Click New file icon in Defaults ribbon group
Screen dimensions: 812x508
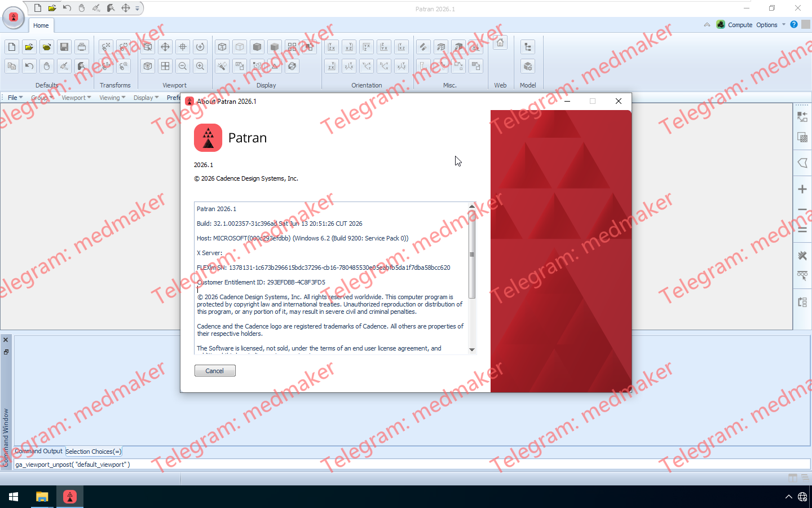point(12,47)
